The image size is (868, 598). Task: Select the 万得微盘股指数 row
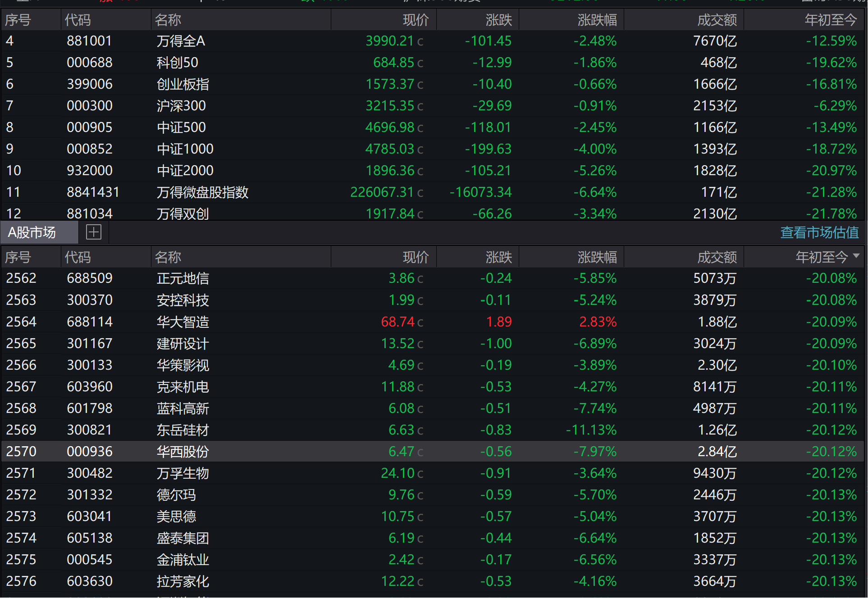202,192
